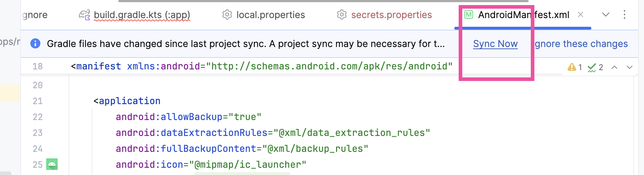Screen dimensions: 644x175
Task: Close the AndroidManifest.xml tab
Action: click(581, 14)
